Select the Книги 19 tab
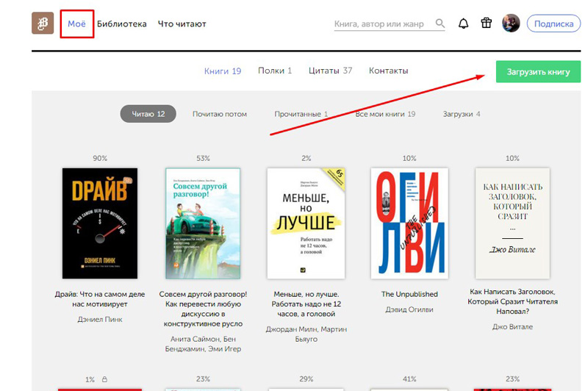Image resolution: width=588 pixels, height=391 pixels. 223,71
